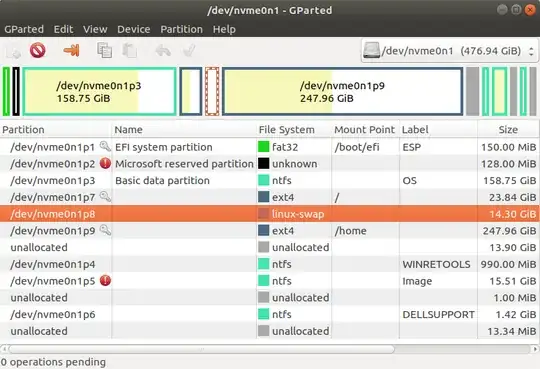
Task: Click the dark blue ext4 swatch for /home
Action: (263, 230)
